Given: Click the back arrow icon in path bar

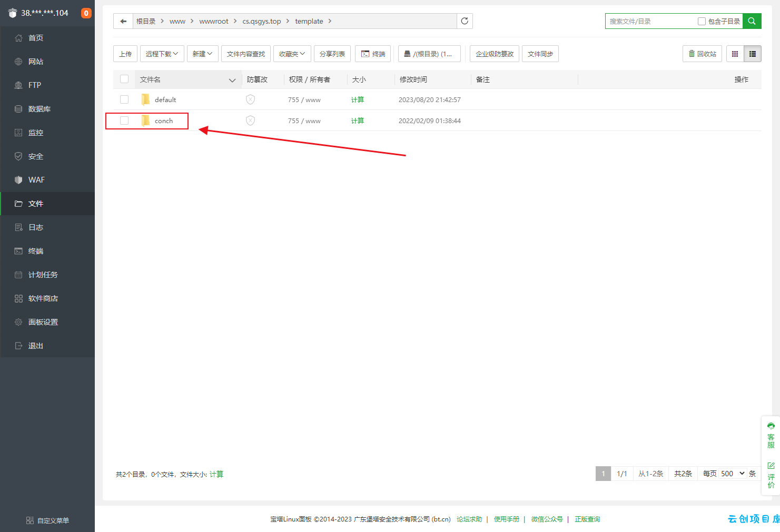Looking at the screenshot, I should (123, 21).
